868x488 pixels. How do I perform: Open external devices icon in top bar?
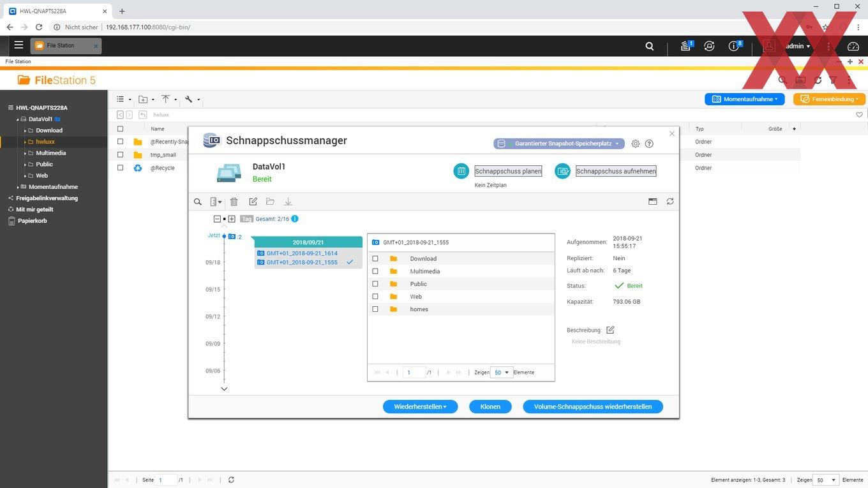click(709, 46)
